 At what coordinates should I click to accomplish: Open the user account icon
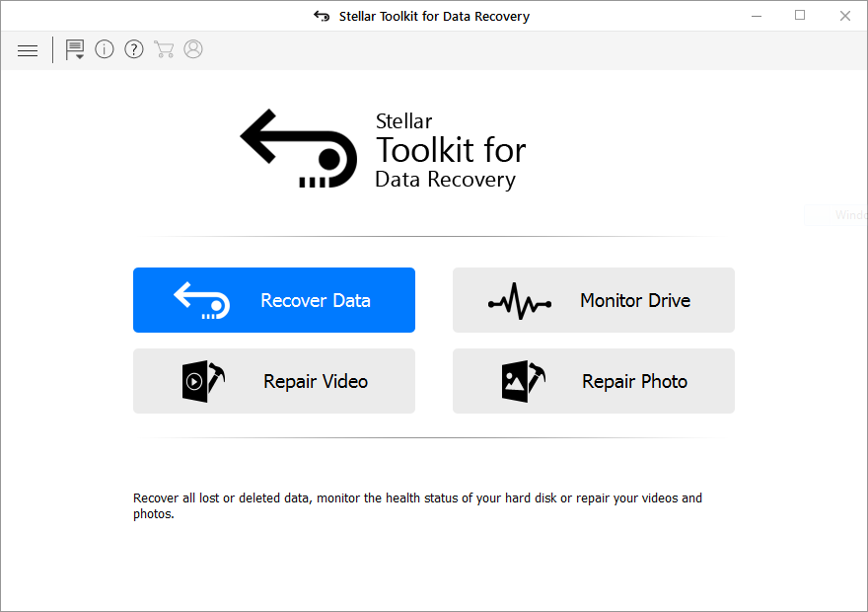point(193,48)
